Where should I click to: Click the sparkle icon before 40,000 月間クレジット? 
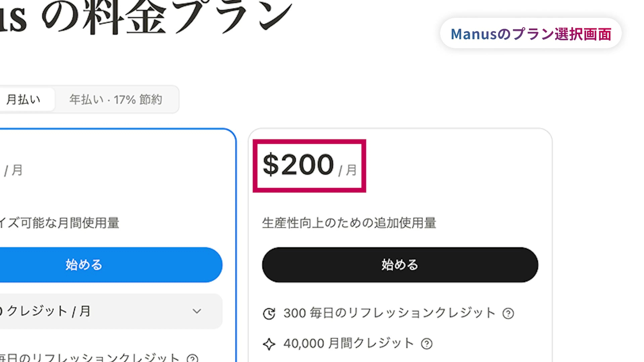tap(269, 344)
